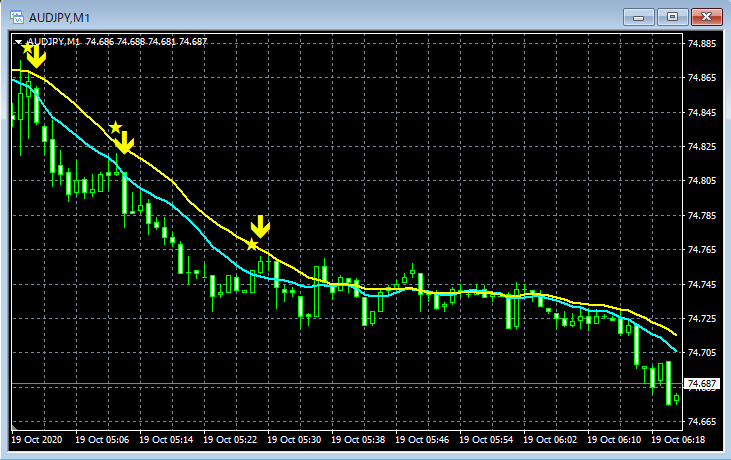Minimize the AUDJPY chart window
The image size is (731, 460).
coord(639,17)
